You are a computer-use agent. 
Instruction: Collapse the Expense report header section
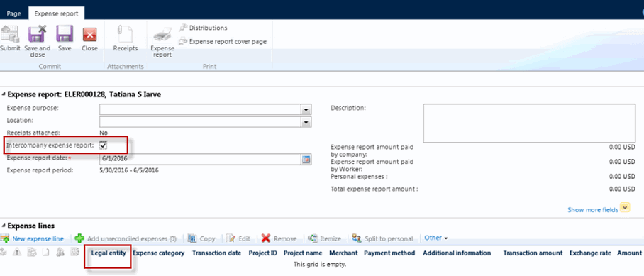pos(4,94)
